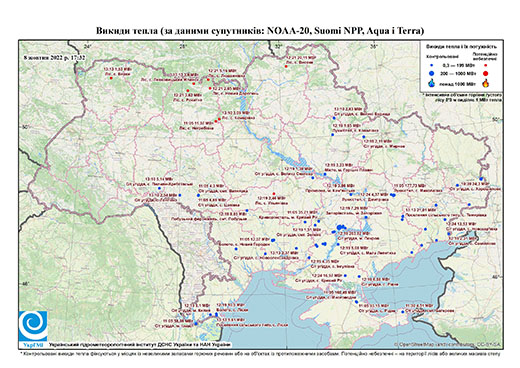The height and width of the screenshot is (368, 520).
Task: Click the orange flame legend icon
Action: click(x=486, y=83)
